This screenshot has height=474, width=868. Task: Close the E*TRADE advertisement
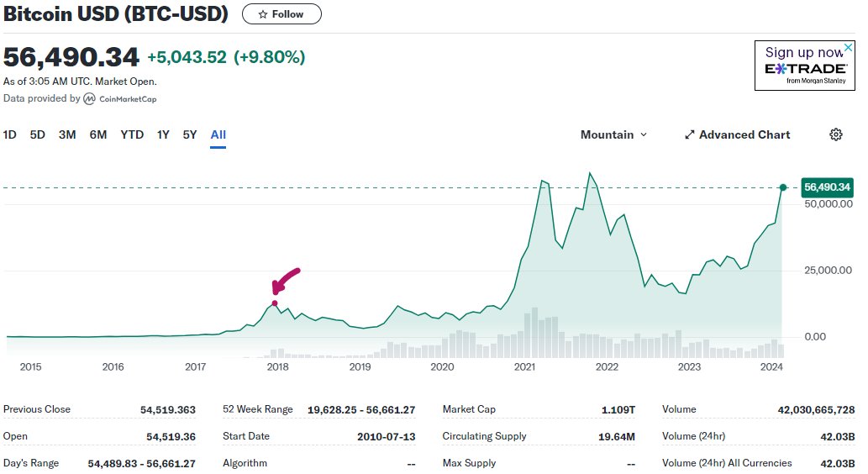848,48
